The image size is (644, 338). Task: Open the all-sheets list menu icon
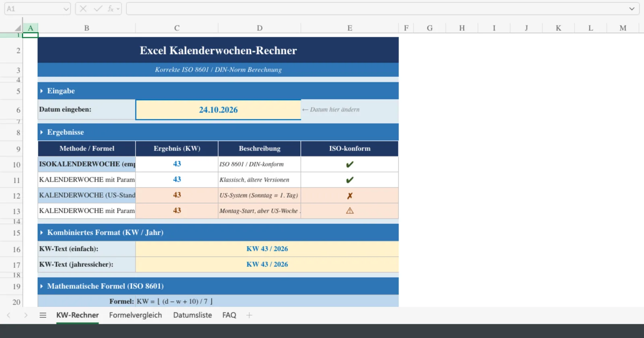(x=43, y=315)
